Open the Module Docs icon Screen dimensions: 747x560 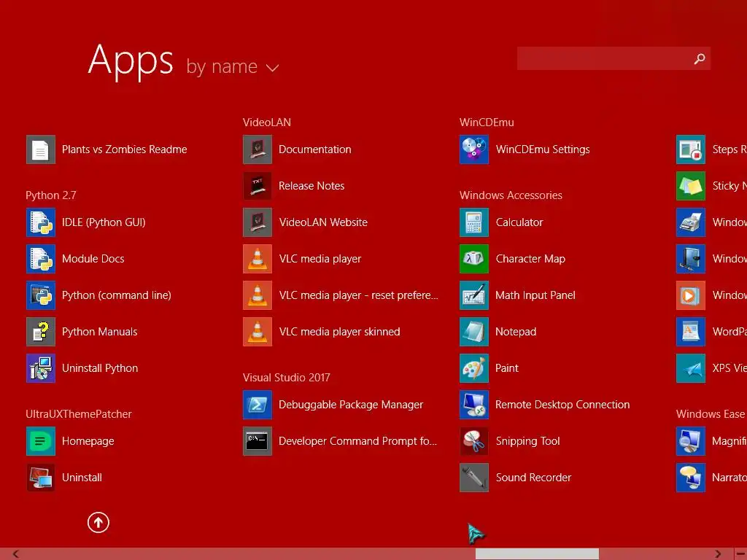pyautogui.click(x=41, y=259)
